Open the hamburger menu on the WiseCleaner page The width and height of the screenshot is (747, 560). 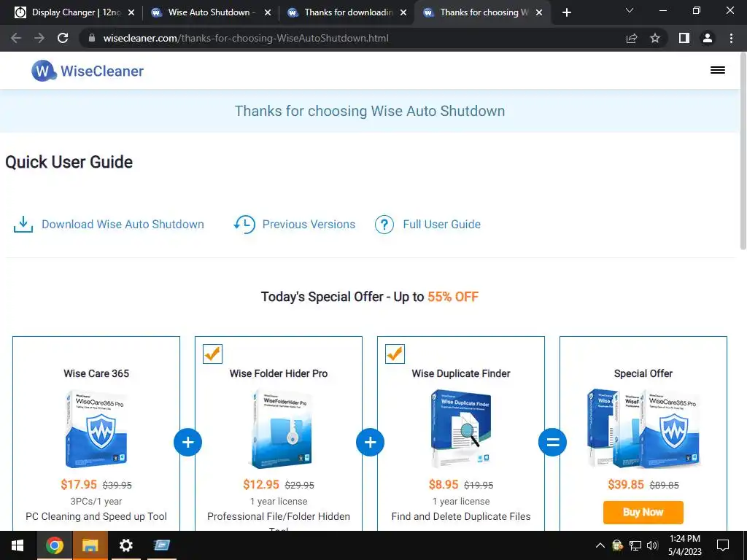pyautogui.click(x=718, y=70)
